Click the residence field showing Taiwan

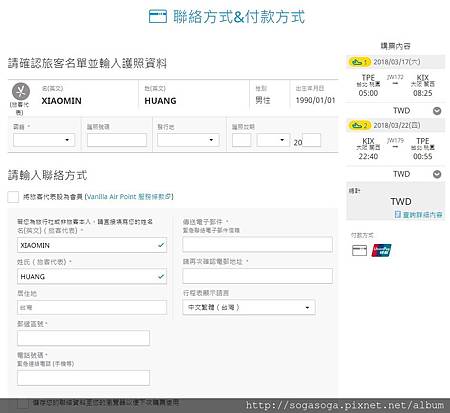[x=92, y=307]
